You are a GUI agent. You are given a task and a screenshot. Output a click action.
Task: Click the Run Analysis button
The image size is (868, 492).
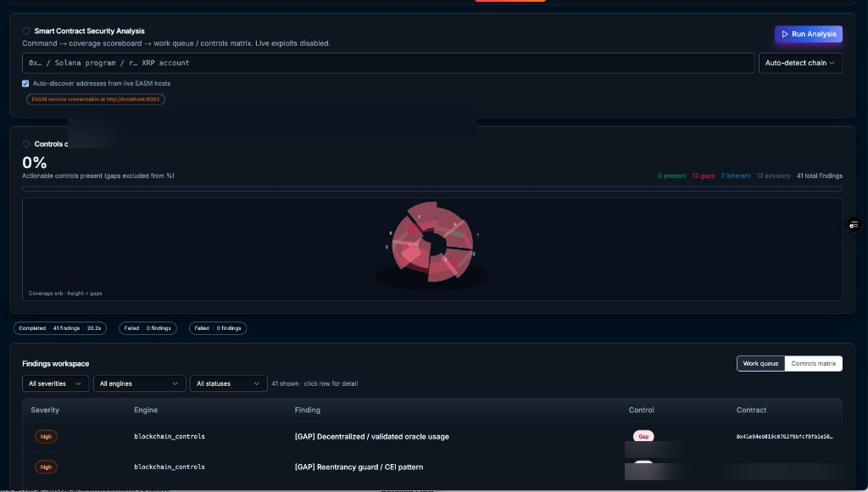808,34
